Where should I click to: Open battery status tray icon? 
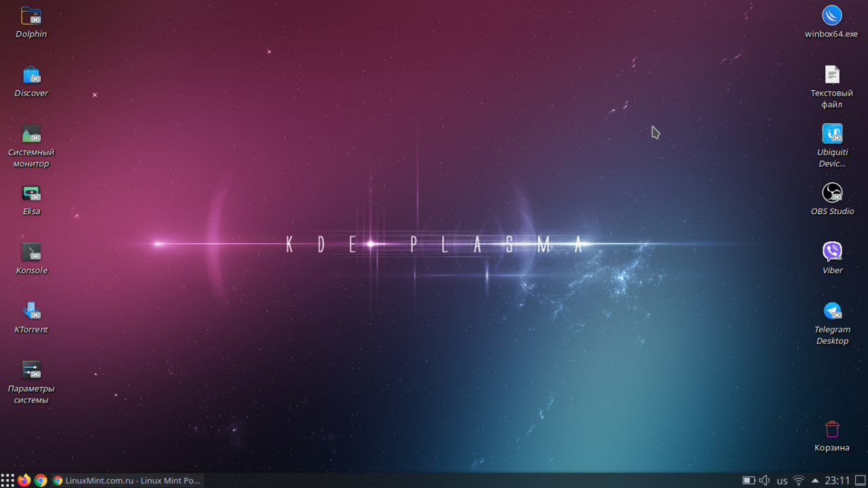[x=749, y=481]
